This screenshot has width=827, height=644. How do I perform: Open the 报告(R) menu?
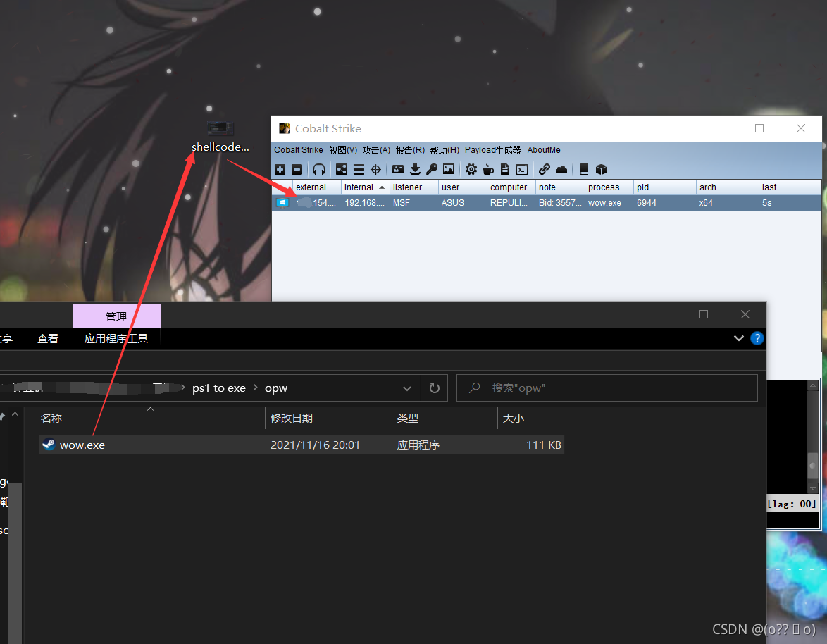(411, 150)
